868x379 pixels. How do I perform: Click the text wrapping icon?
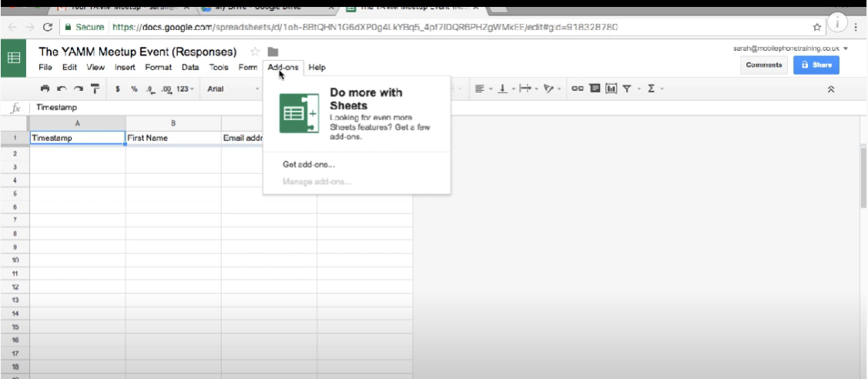pos(525,89)
